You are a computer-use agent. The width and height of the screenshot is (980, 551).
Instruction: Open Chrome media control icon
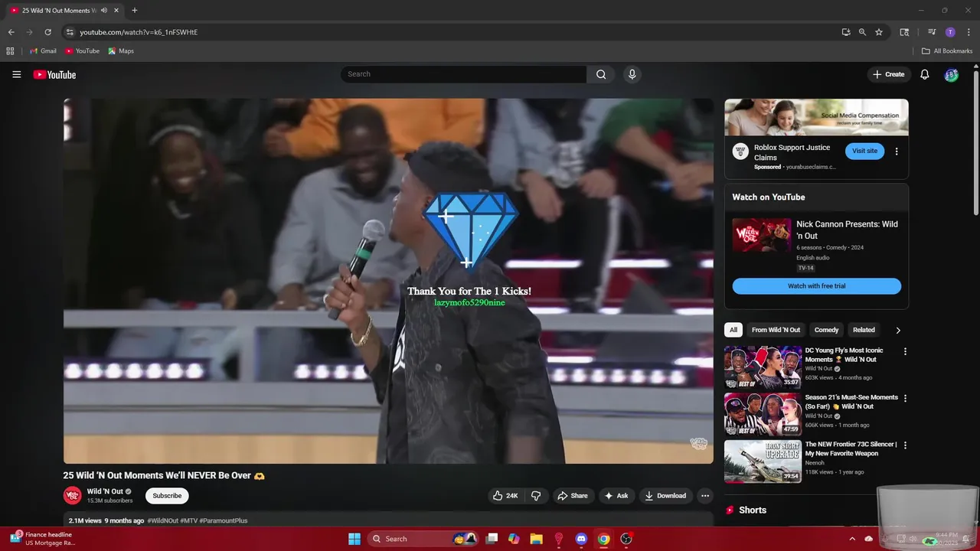(x=932, y=32)
